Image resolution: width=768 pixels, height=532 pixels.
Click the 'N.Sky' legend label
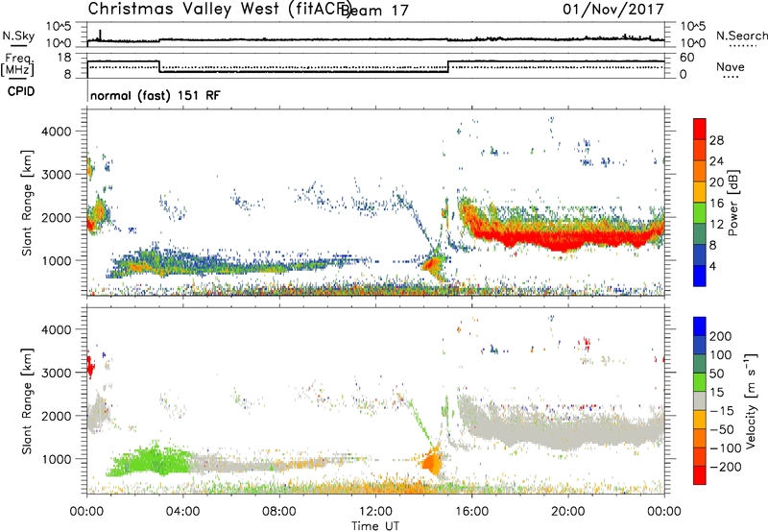(x=18, y=36)
